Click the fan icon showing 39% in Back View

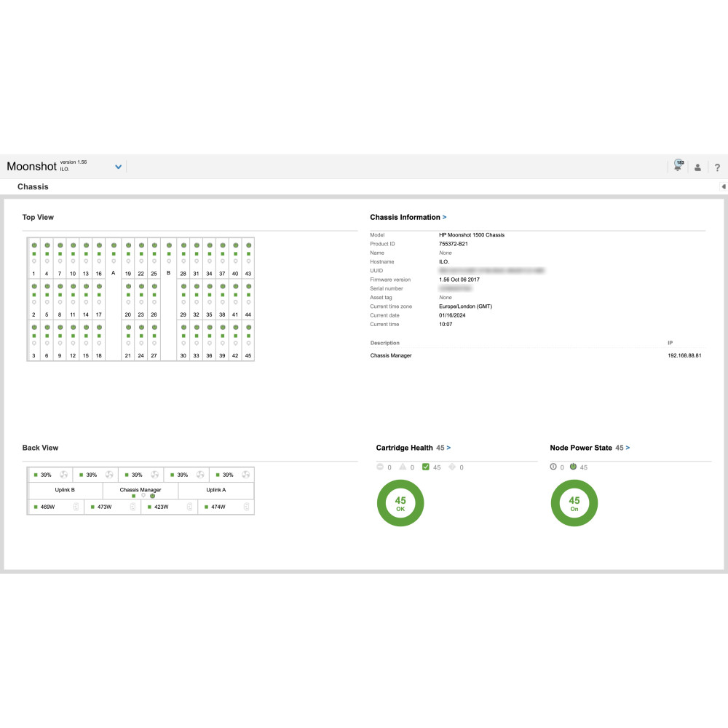[x=63, y=475]
